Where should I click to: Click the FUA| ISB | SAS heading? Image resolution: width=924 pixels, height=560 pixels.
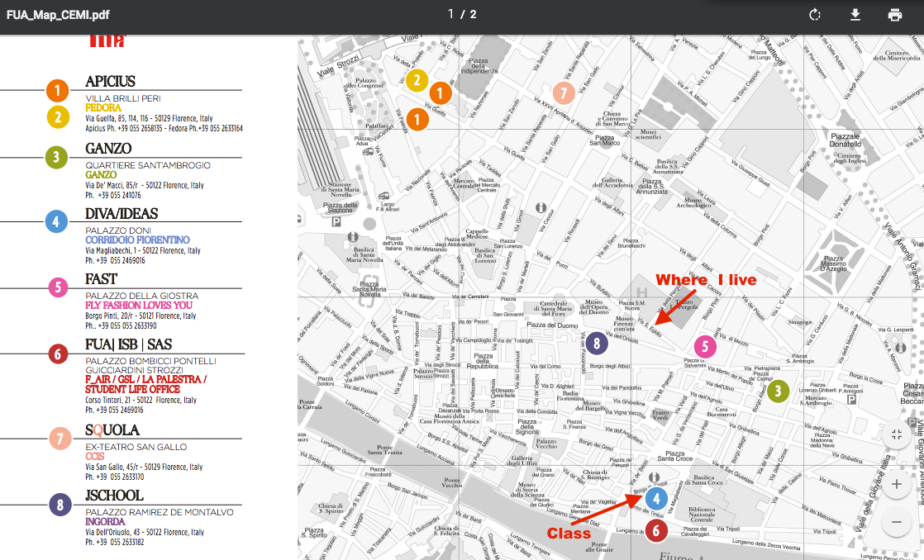[x=128, y=344]
